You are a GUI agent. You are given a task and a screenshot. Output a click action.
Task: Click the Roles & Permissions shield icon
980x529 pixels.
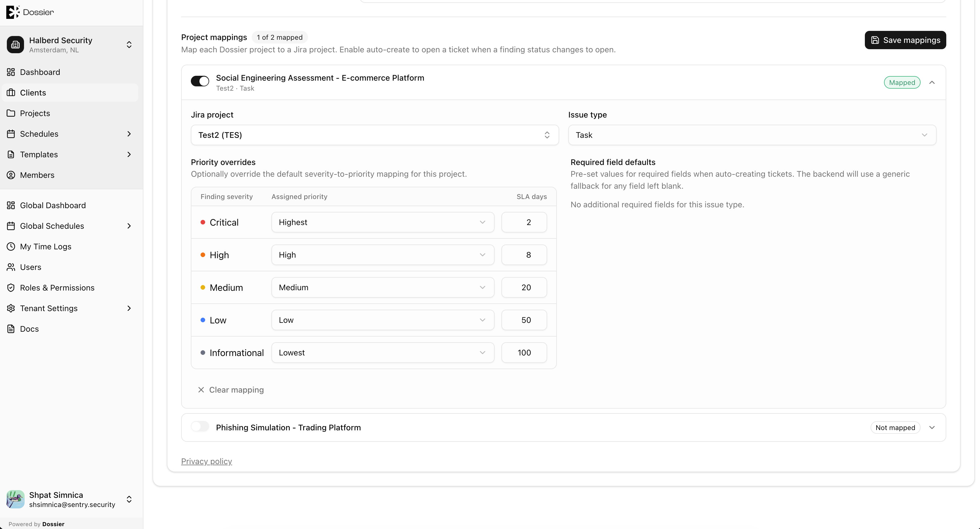11,288
